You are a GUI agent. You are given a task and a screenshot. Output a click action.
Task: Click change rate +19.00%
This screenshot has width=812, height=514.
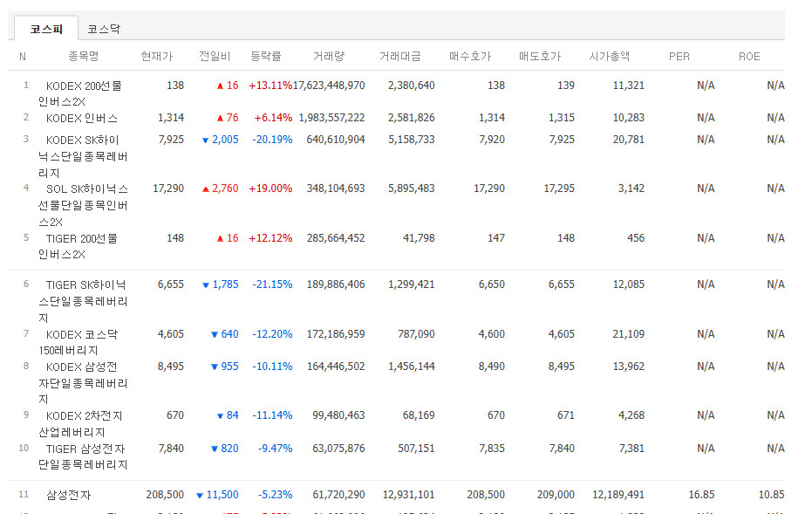pyautogui.click(x=270, y=188)
